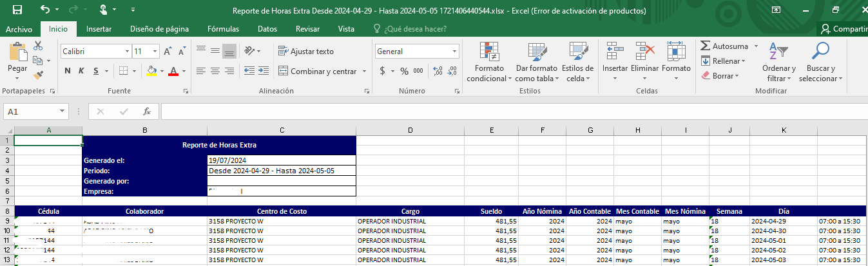The image size is (868, 266).
Task: Click the percent style icon
Action: click(404, 71)
